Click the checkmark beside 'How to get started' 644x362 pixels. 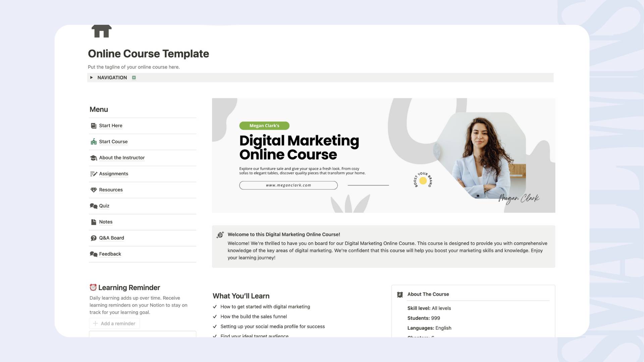pos(215,307)
